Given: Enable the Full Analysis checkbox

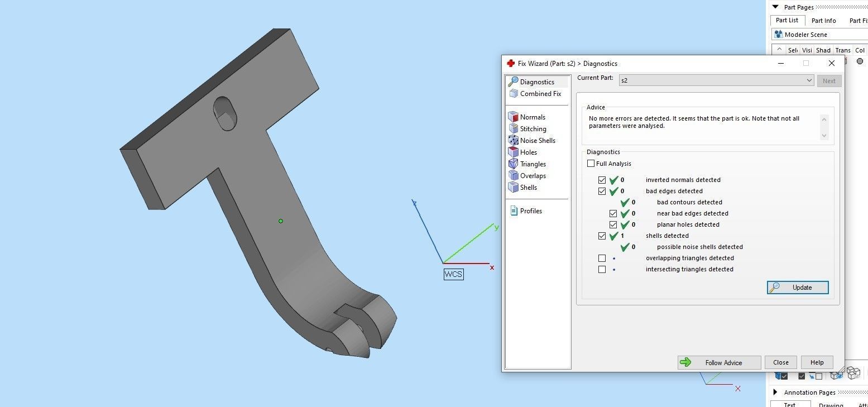Looking at the screenshot, I should (591, 164).
